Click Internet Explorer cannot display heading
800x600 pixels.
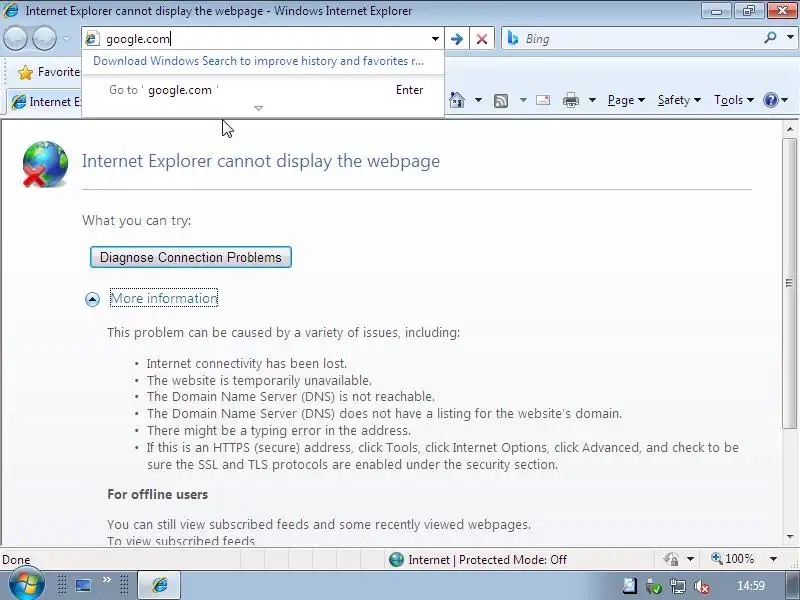(x=261, y=161)
